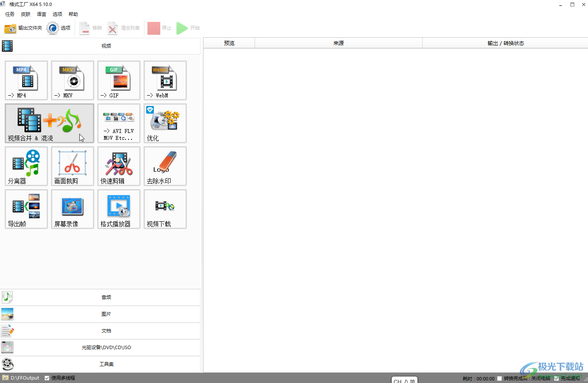Click 清空列表 in the toolbar

click(x=123, y=28)
